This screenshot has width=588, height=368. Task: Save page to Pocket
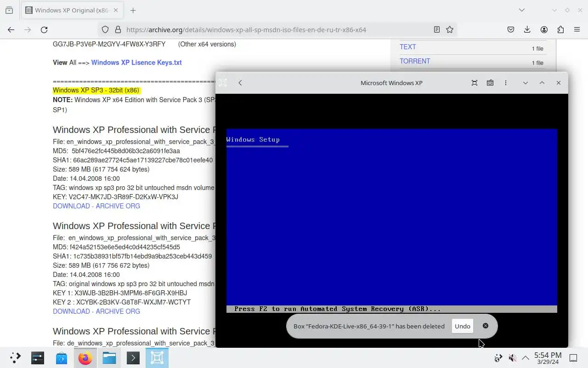[511, 29]
